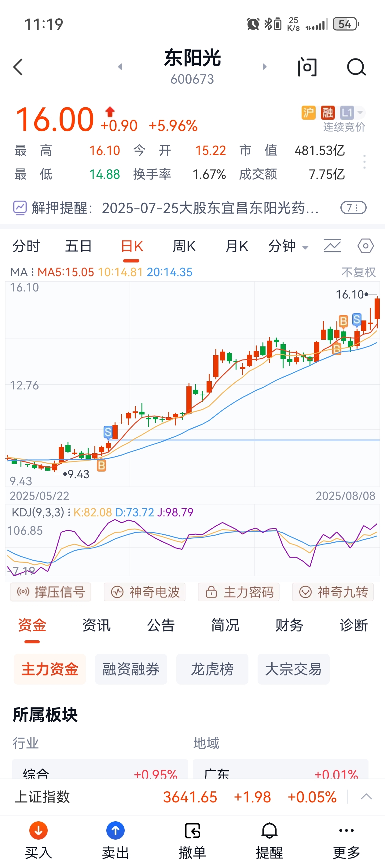
Task: Go to previous stock with left triangle
Action: (x=120, y=67)
